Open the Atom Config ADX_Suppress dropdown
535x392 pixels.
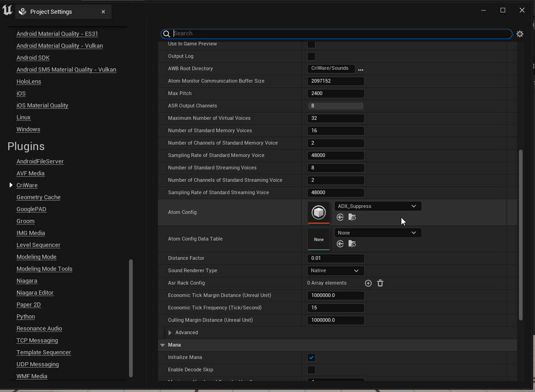tap(377, 206)
